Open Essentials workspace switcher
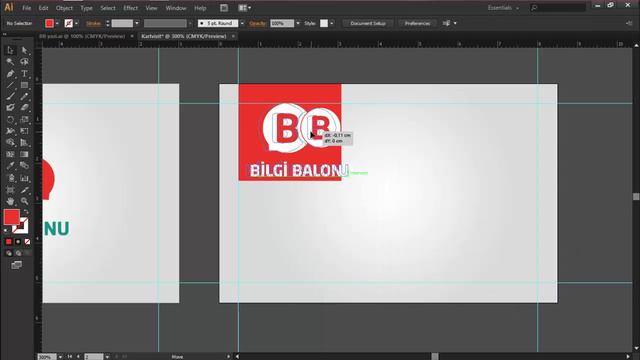 [503, 8]
